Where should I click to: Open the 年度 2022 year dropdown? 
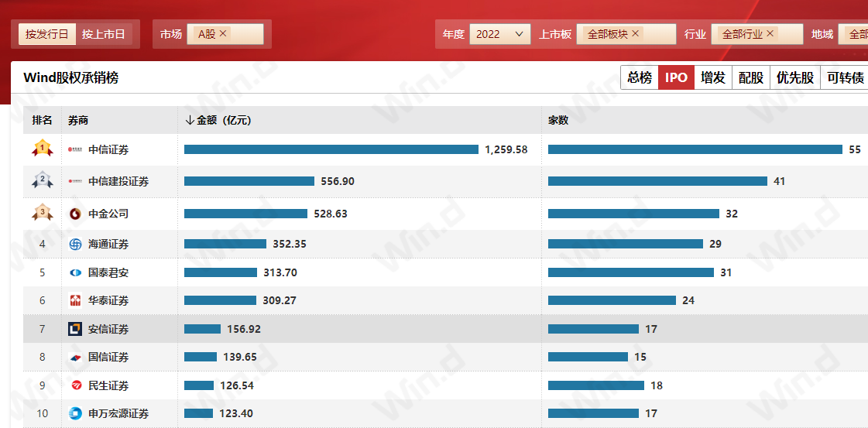tap(499, 34)
